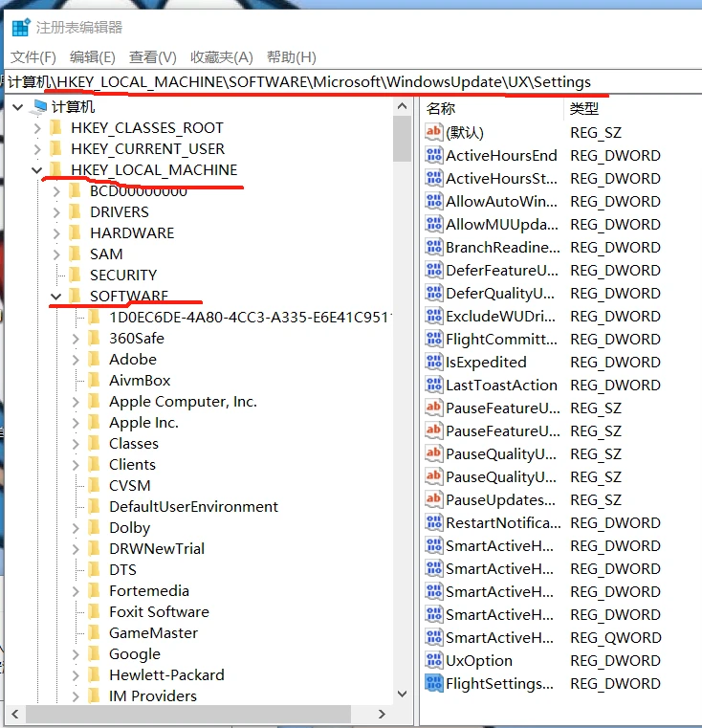Click REG_QWORD type in SmartActiveH... row
Viewport: 702px width, 728px height.
pyautogui.click(x=616, y=637)
